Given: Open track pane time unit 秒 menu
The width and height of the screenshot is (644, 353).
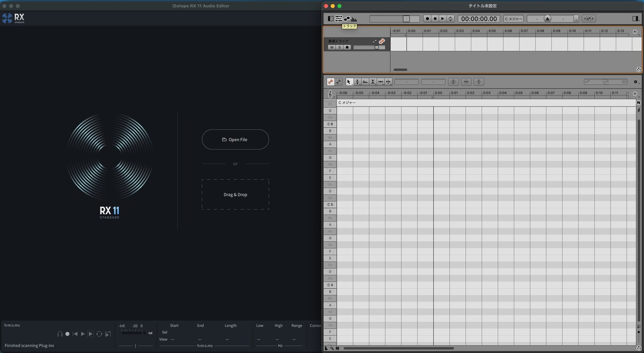Looking at the screenshot, I should [635, 32].
